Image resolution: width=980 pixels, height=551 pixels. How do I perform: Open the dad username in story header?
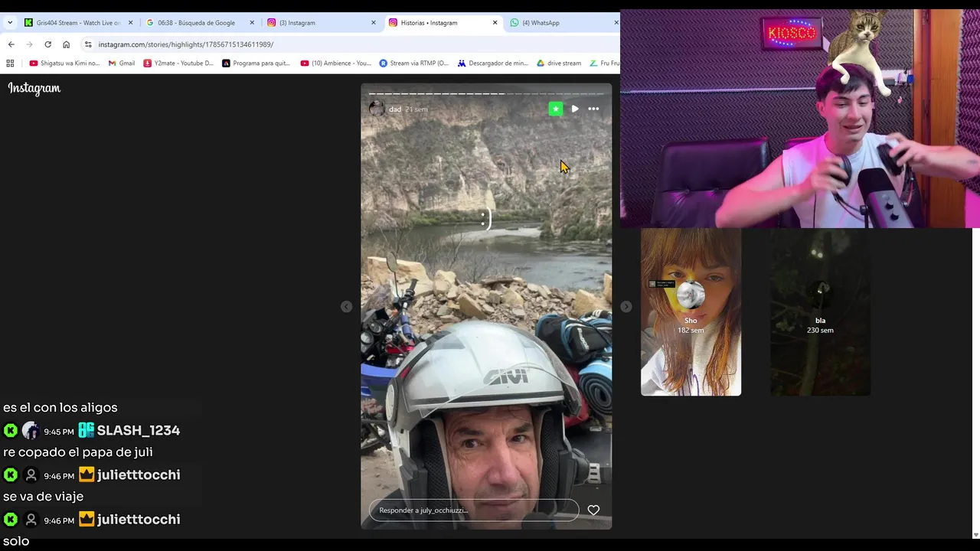pos(395,109)
